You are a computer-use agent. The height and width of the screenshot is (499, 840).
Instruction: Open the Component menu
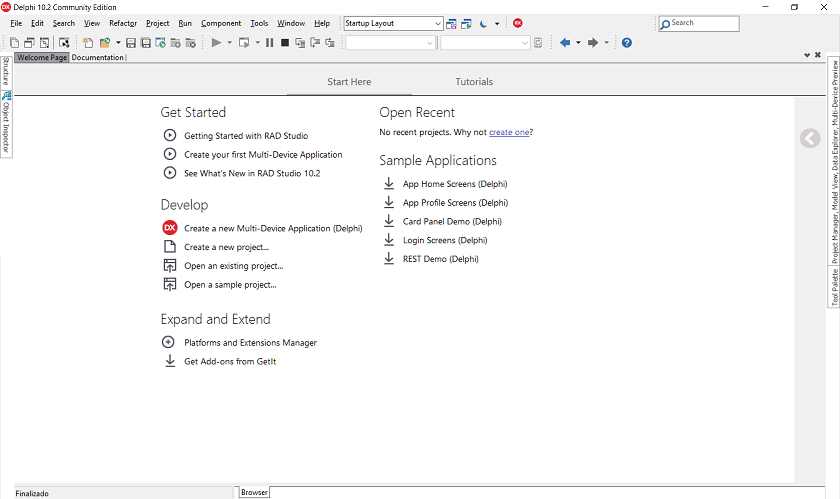(x=221, y=23)
